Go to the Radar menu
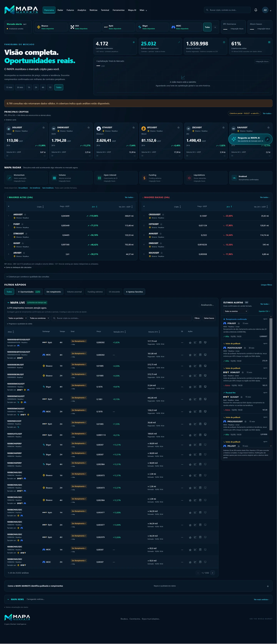277x644 pixels. point(60,10)
